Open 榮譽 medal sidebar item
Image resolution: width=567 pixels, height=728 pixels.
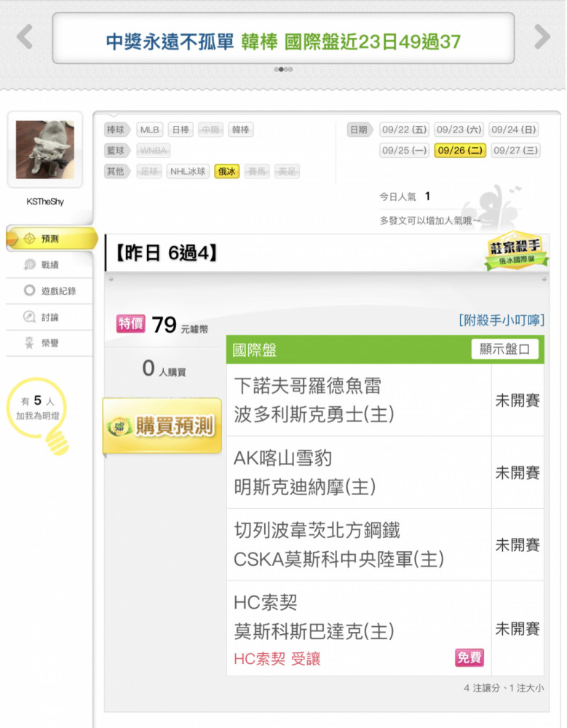[x=49, y=343]
